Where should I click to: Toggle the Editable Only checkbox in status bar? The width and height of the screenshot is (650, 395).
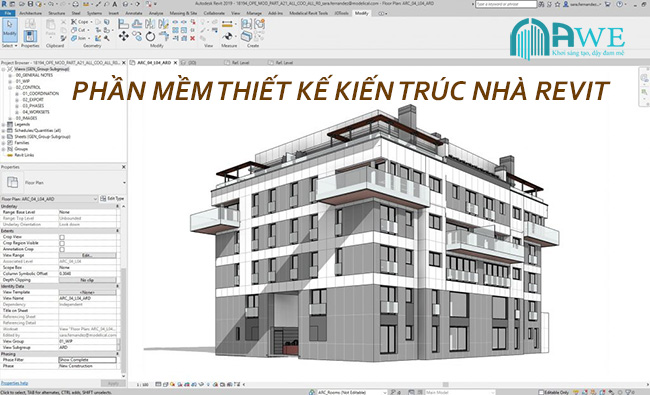click(541, 392)
